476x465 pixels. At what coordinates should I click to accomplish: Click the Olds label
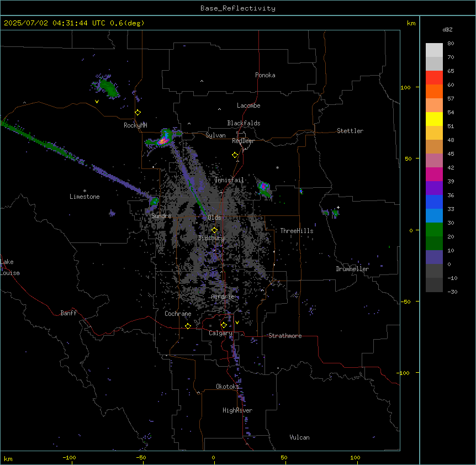click(x=214, y=218)
